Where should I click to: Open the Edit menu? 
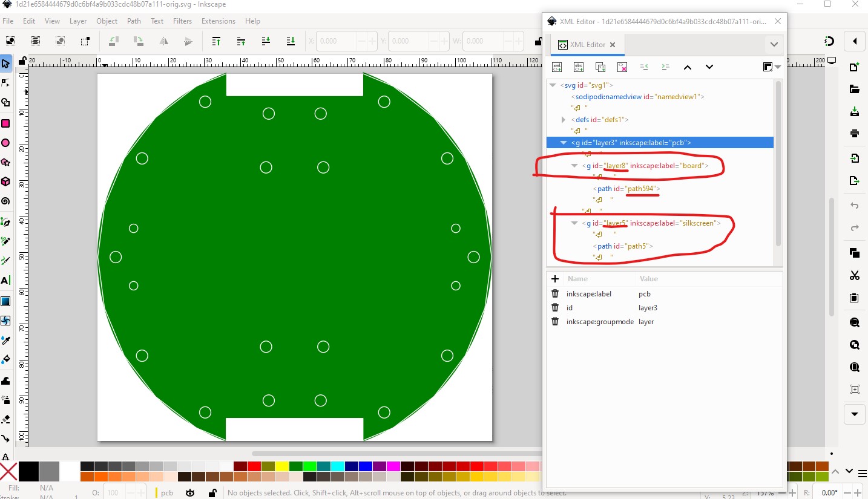tap(29, 21)
